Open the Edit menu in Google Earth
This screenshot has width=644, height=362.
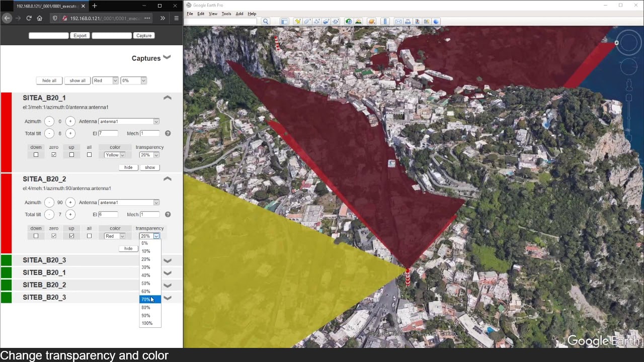tap(201, 14)
